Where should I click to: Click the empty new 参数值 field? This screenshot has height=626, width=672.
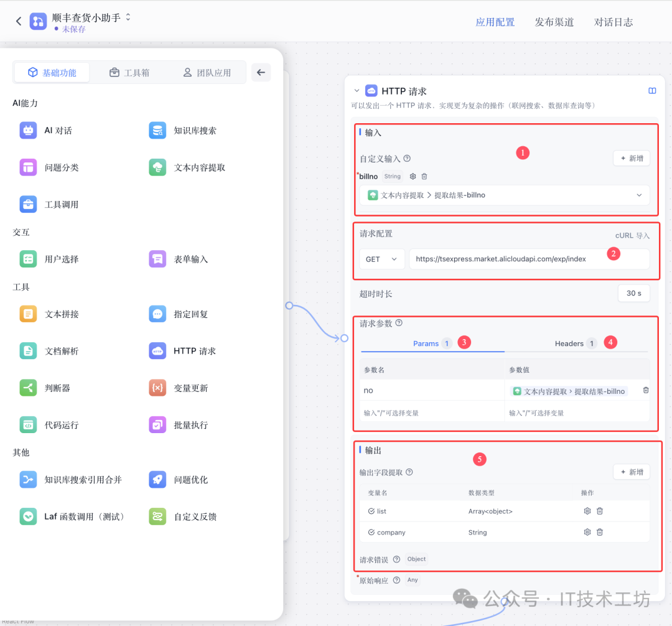(577, 413)
